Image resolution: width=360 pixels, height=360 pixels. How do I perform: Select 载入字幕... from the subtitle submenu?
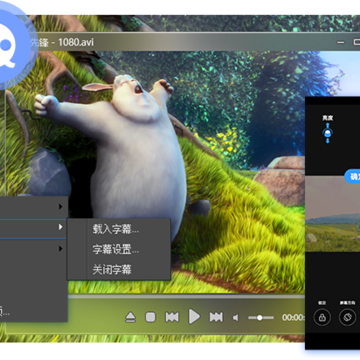pos(116,229)
